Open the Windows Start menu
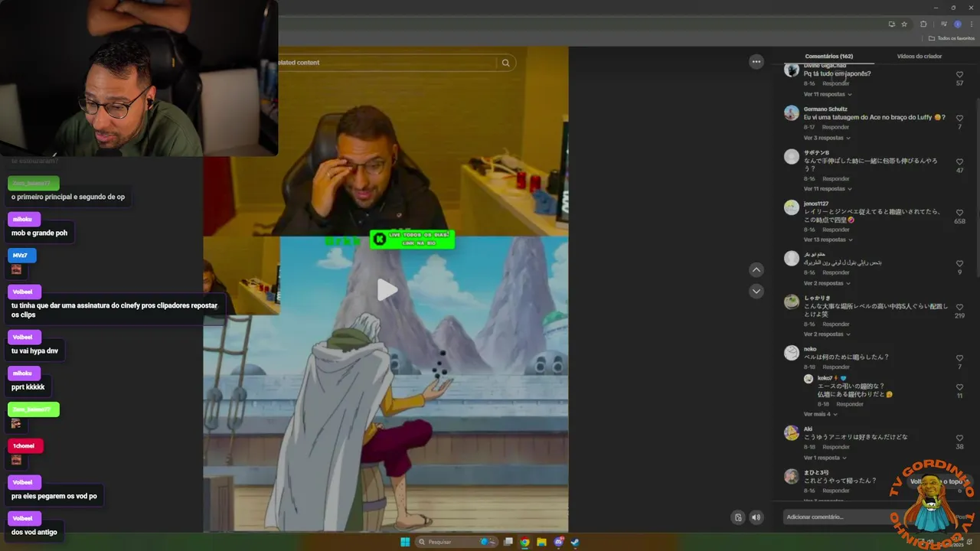 point(405,542)
